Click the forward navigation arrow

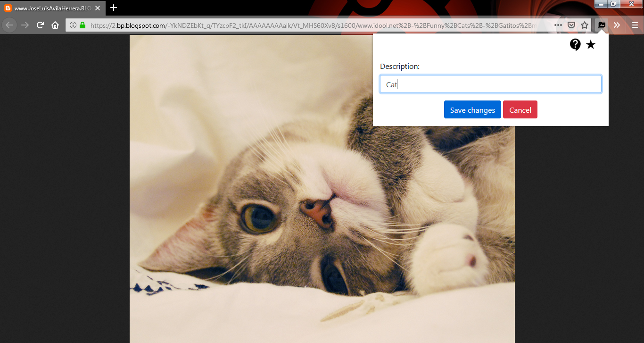(x=25, y=25)
